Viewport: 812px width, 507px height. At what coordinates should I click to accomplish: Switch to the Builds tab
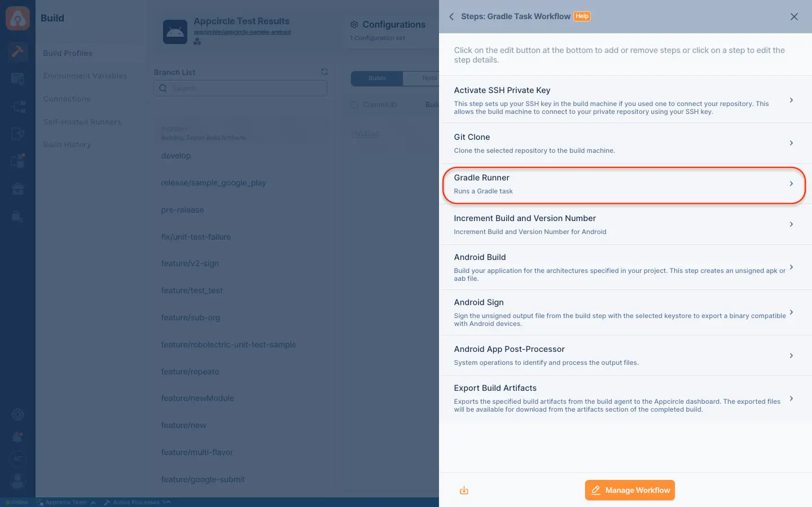pyautogui.click(x=377, y=78)
